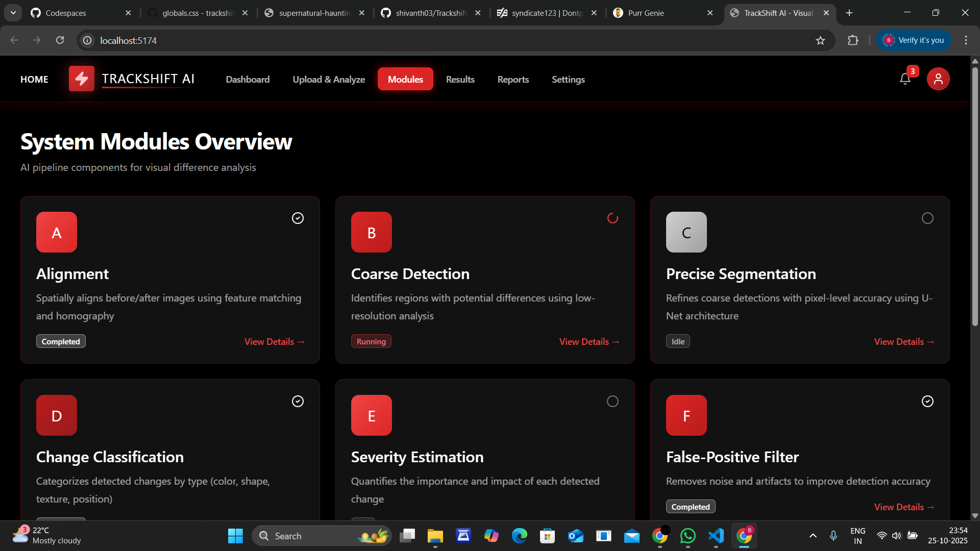Viewport: 980px width, 551px height.
Task: Click the Coarse Detection B icon
Action: point(372,232)
